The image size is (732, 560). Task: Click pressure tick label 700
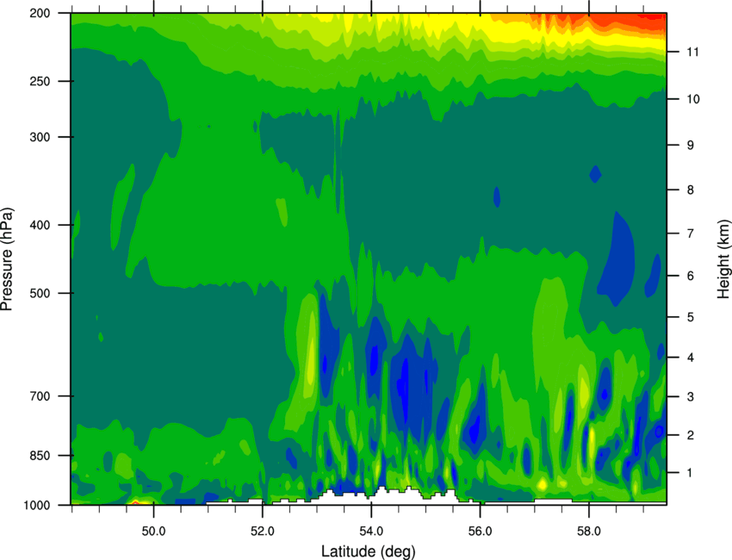[x=40, y=396]
